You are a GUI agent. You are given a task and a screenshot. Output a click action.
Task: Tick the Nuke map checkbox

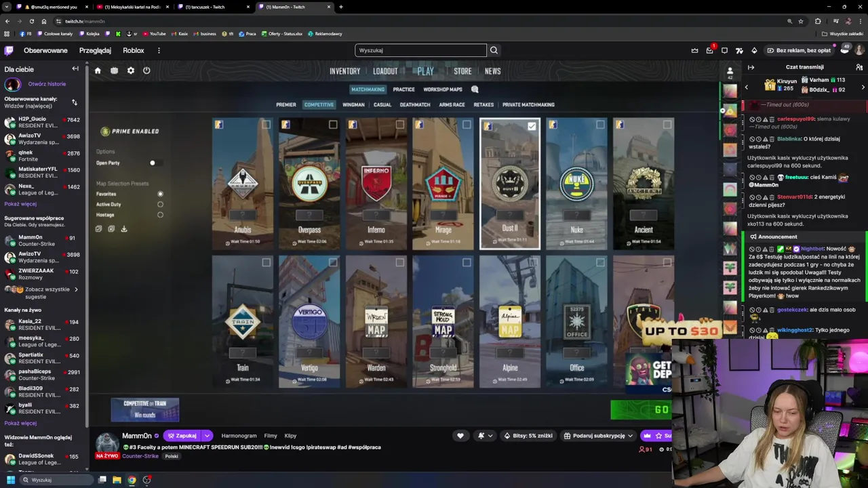(600, 125)
